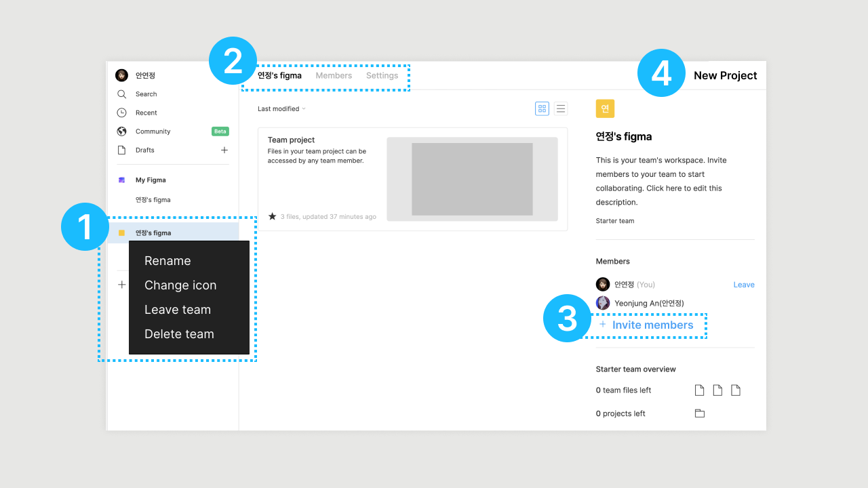Click the Starter team label
868x488 pixels.
click(615, 221)
